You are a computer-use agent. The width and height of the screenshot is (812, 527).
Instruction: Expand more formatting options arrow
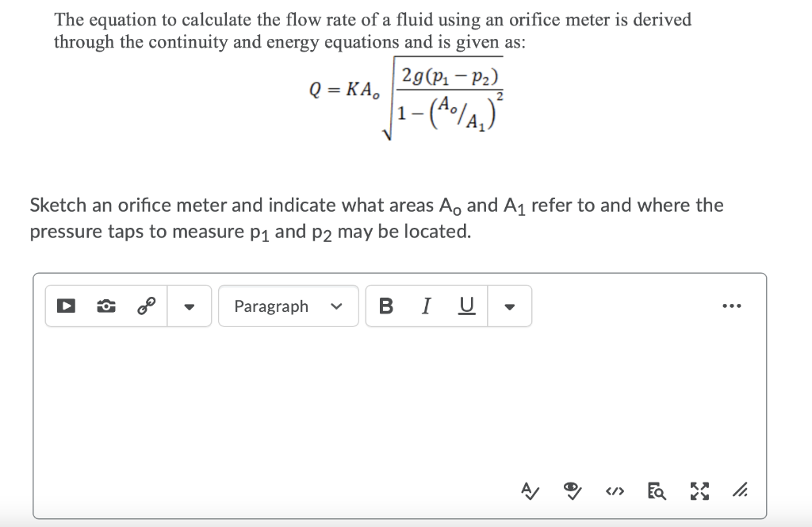click(508, 306)
